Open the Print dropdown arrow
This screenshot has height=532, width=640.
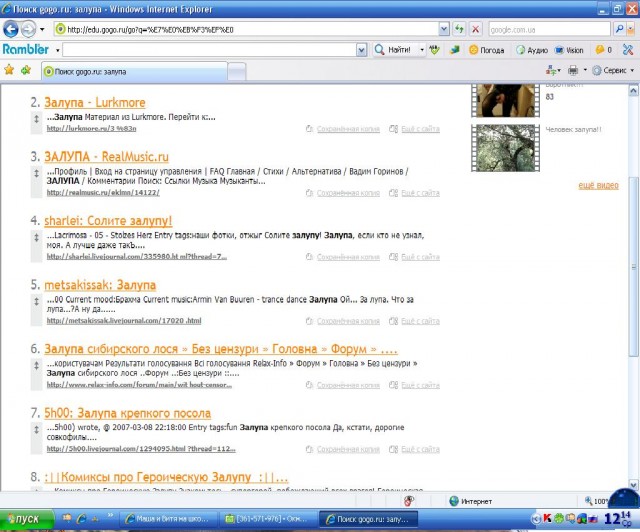tap(585, 70)
